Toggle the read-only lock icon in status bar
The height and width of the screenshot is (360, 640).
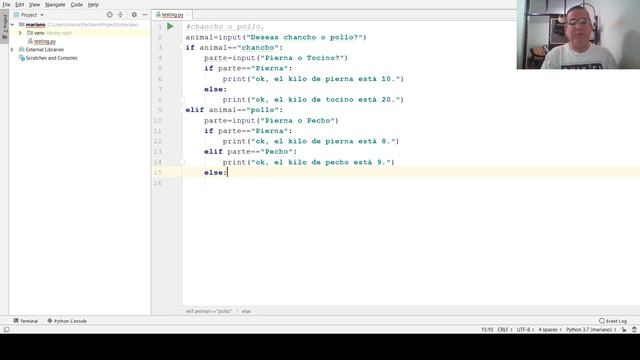coord(624,329)
